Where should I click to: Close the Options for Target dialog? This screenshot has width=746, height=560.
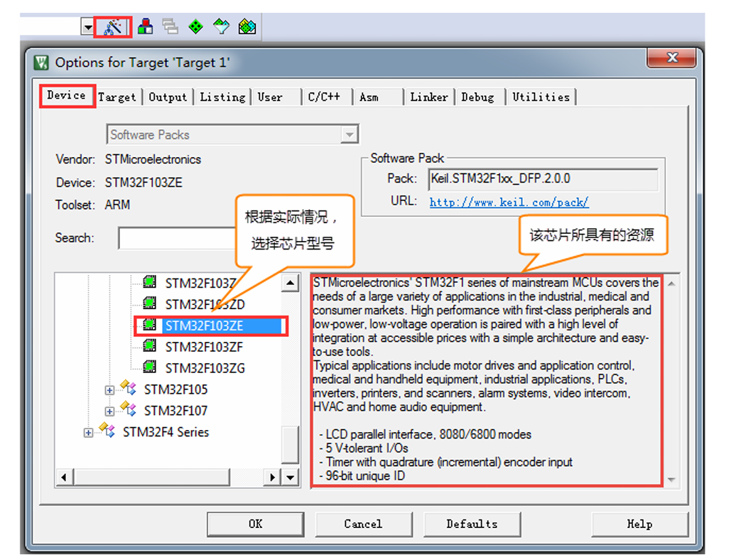(671, 58)
